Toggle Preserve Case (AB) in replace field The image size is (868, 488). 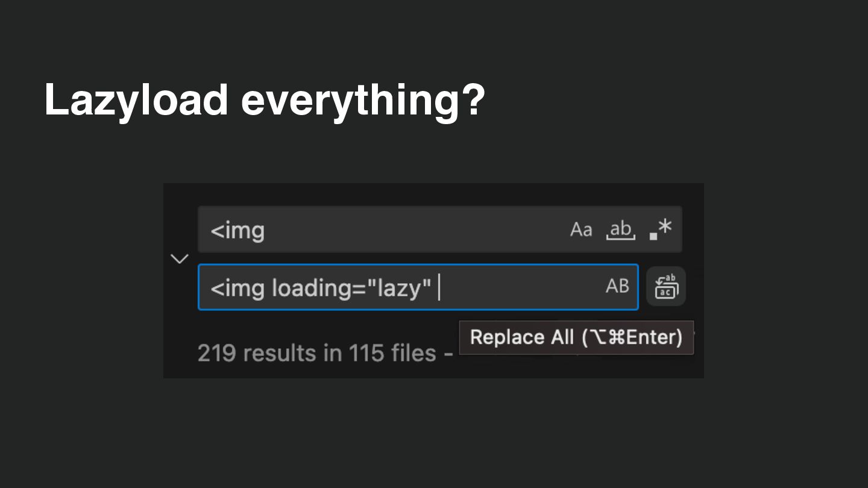(617, 286)
